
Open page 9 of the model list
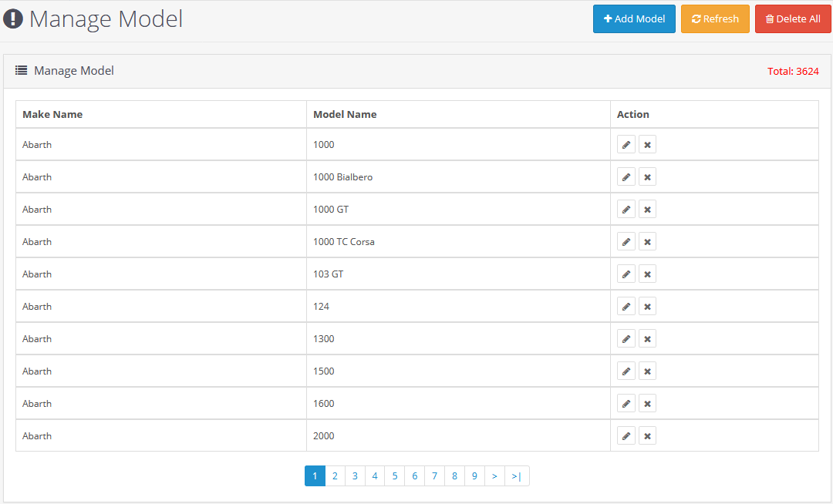point(474,476)
